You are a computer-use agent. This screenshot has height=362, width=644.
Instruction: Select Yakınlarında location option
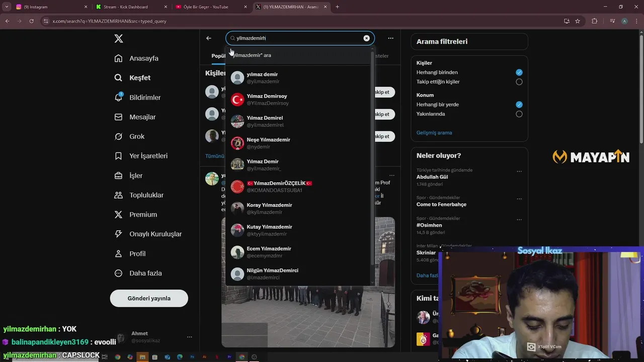click(519, 114)
